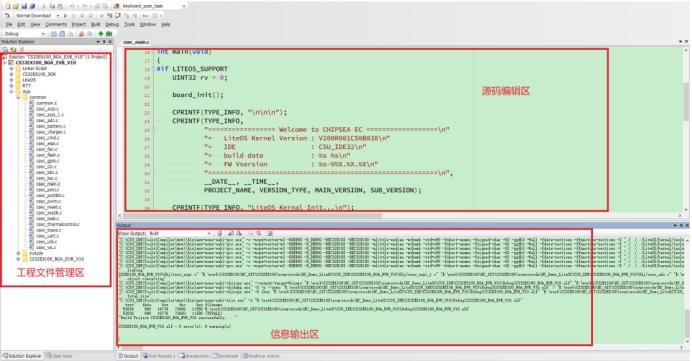Viewport: 692px width, 361px height.
Task: Open the Project menu
Action: tap(79, 24)
